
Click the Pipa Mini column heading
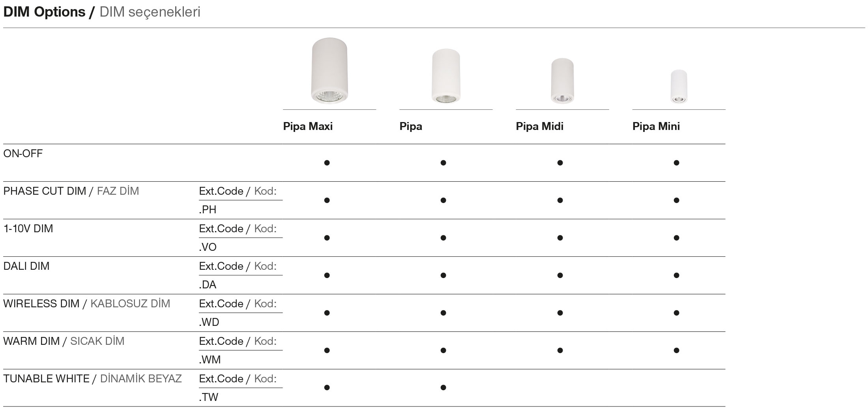point(656,126)
